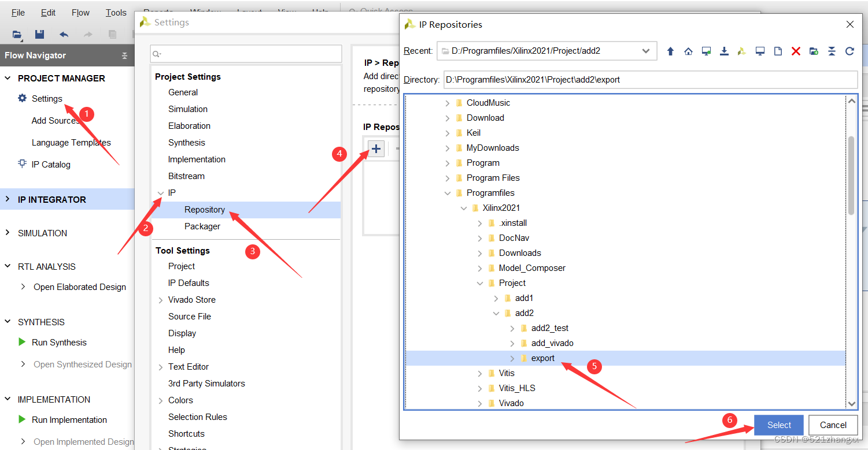Create new folder icon
Image resolution: width=868 pixels, height=450 pixels.
[x=814, y=51]
